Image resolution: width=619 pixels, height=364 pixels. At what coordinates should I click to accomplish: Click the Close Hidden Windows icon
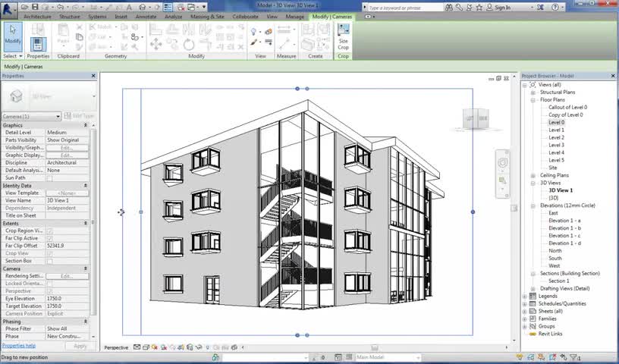tap(181, 7)
